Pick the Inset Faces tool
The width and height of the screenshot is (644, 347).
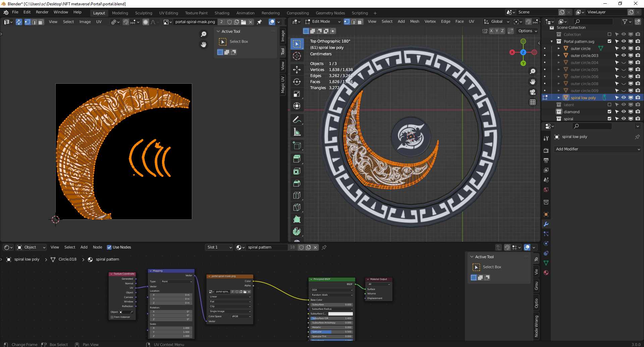click(x=297, y=171)
